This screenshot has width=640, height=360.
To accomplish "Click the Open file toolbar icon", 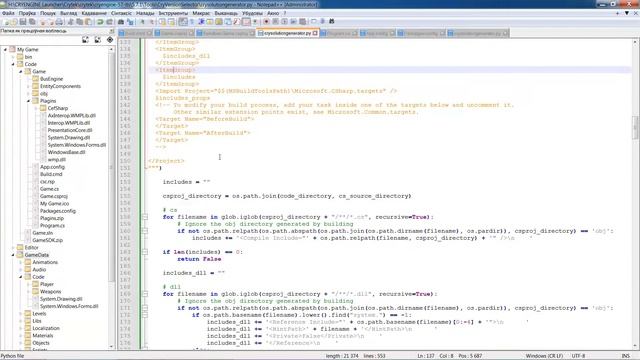I will 14,21.
